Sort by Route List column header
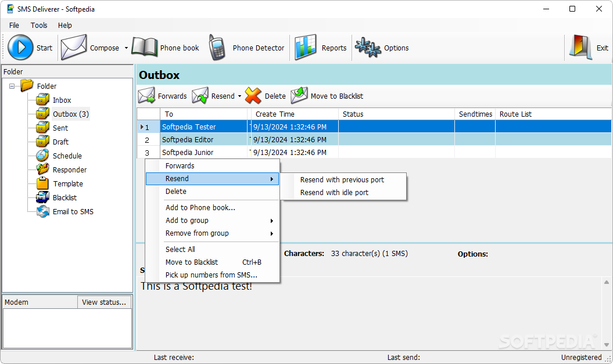 [x=553, y=114]
